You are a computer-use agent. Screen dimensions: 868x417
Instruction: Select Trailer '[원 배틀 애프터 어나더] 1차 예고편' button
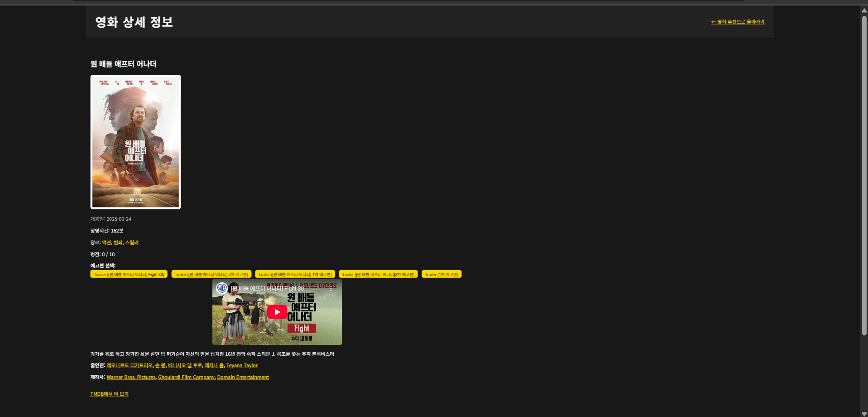tap(295, 274)
